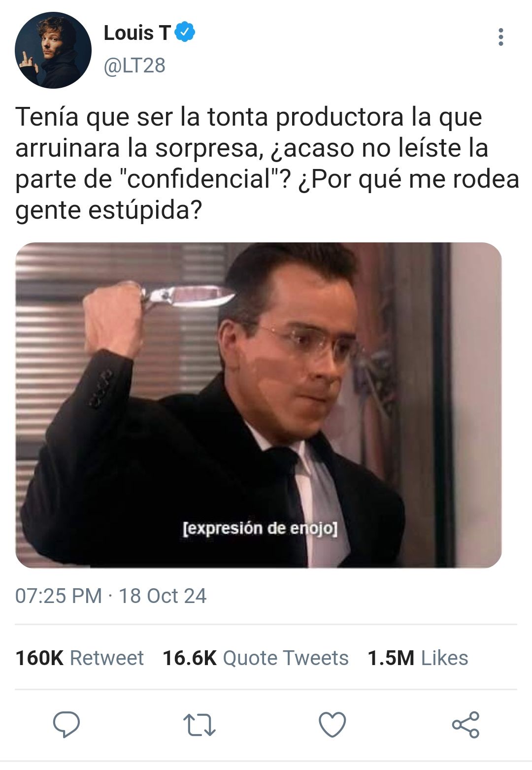Tap the blue verified badge
Image resolution: width=532 pixels, height=770 pixels.
click(x=185, y=33)
